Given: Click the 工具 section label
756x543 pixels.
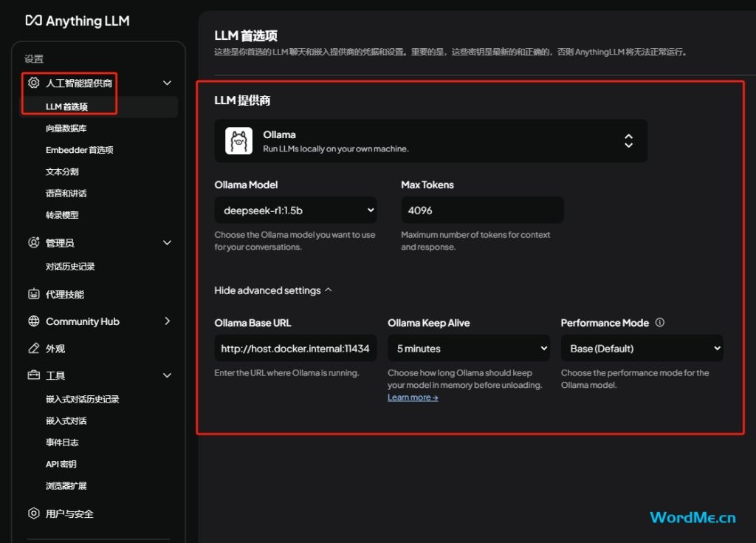Looking at the screenshot, I should point(55,375).
